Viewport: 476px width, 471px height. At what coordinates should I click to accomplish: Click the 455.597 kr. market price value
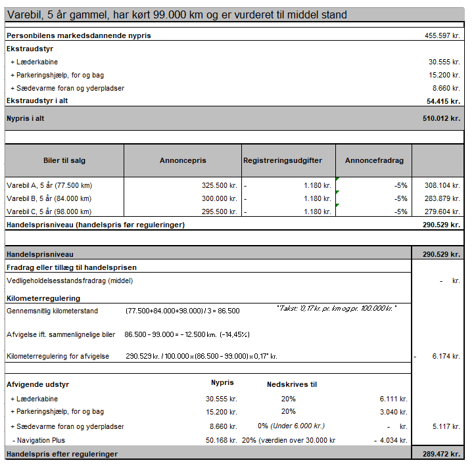click(442, 35)
